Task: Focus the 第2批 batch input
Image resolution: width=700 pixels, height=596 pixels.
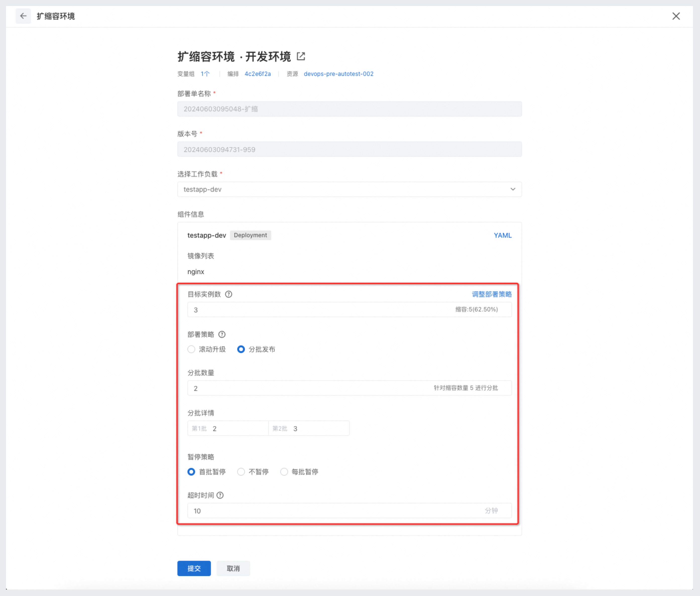Action: click(309, 428)
